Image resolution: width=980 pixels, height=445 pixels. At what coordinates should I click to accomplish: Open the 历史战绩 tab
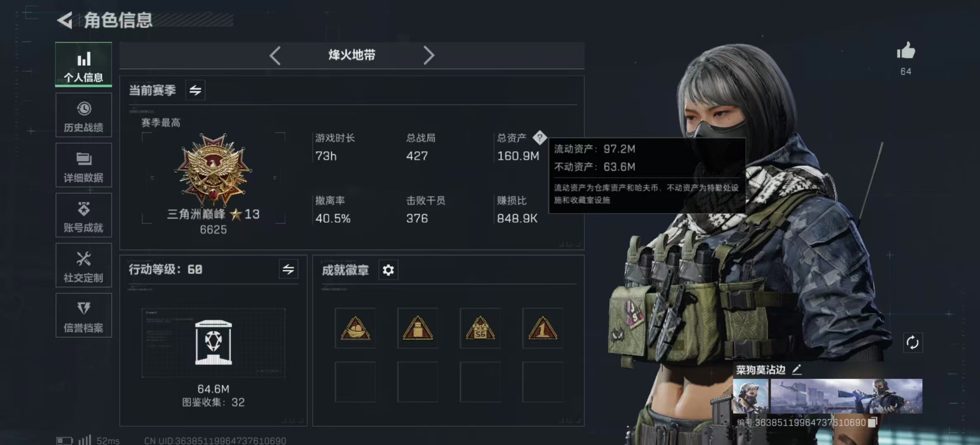[x=84, y=115]
